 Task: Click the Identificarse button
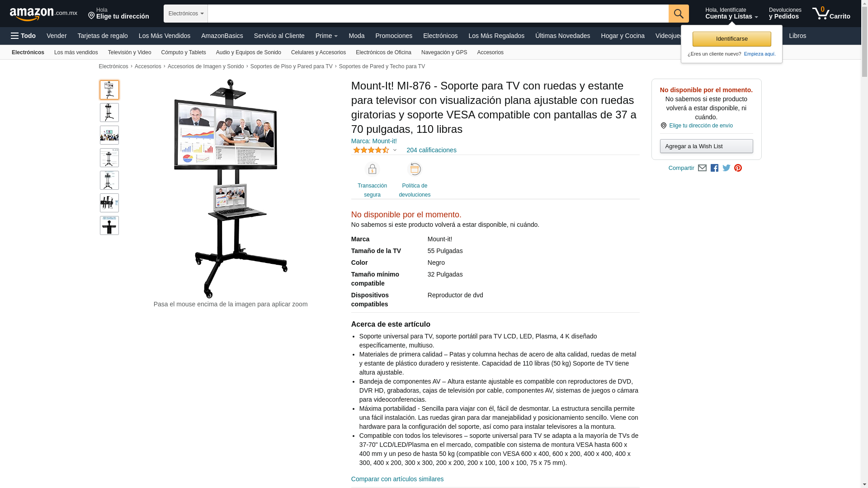coord(731,39)
